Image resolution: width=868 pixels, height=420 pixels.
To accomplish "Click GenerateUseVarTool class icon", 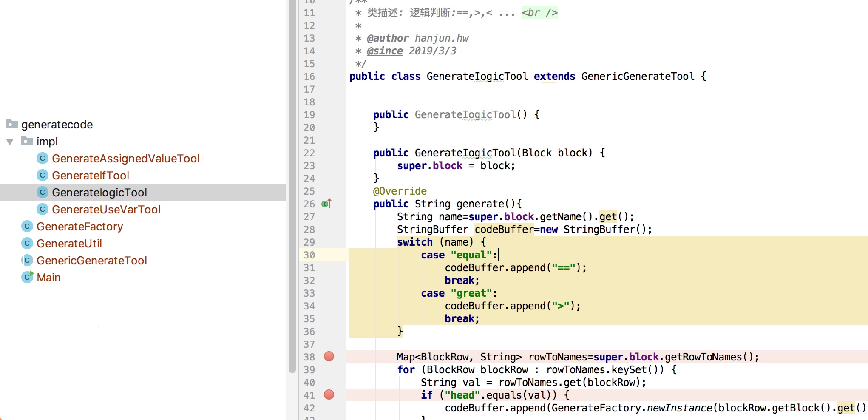I will [42, 209].
